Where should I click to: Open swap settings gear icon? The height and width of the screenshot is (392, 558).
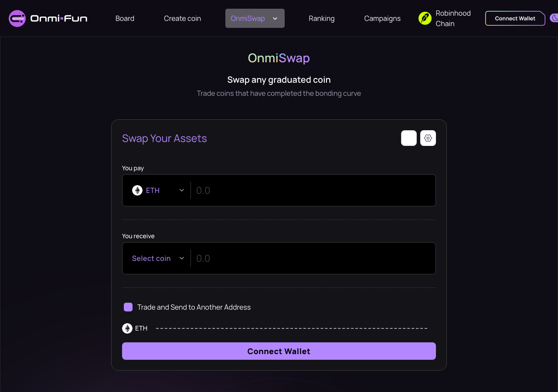pyautogui.click(x=428, y=138)
